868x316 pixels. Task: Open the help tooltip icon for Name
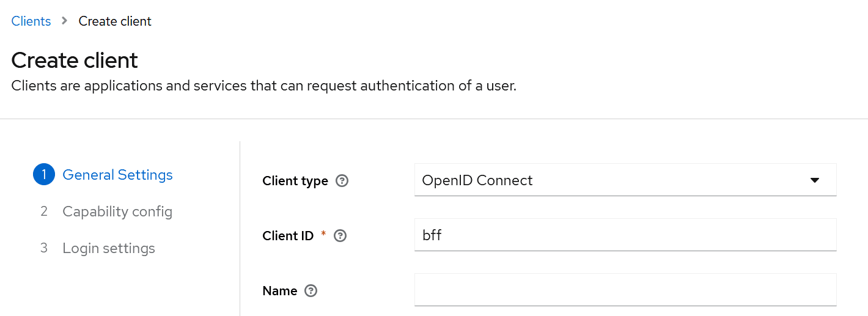(311, 291)
